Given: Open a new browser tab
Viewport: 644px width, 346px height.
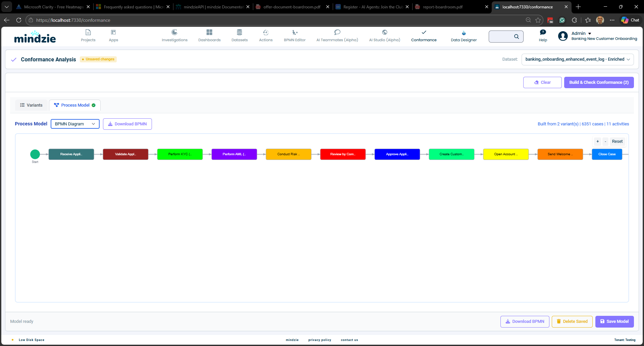Looking at the screenshot, I should click(578, 7).
